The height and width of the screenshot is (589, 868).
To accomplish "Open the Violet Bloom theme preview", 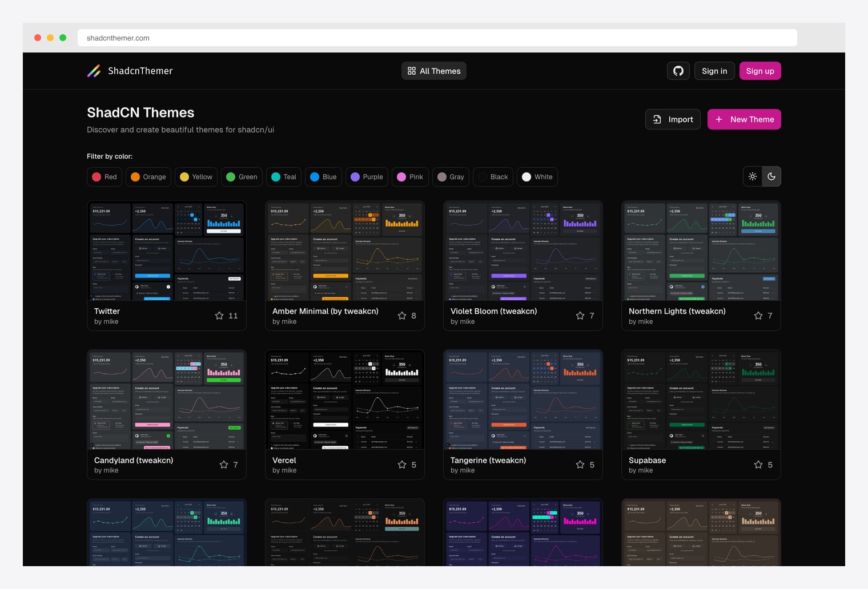I will [x=523, y=251].
